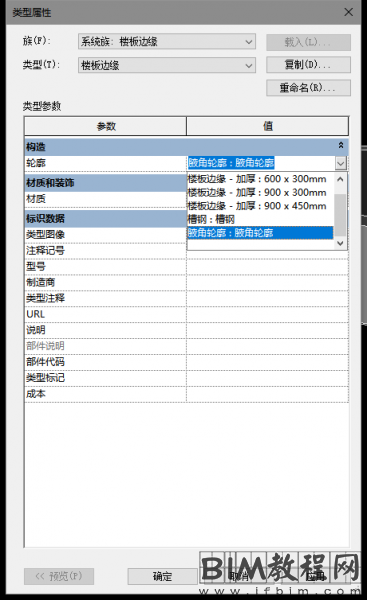Click the 载入 load button
The image size is (367, 600).
pos(308,42)
